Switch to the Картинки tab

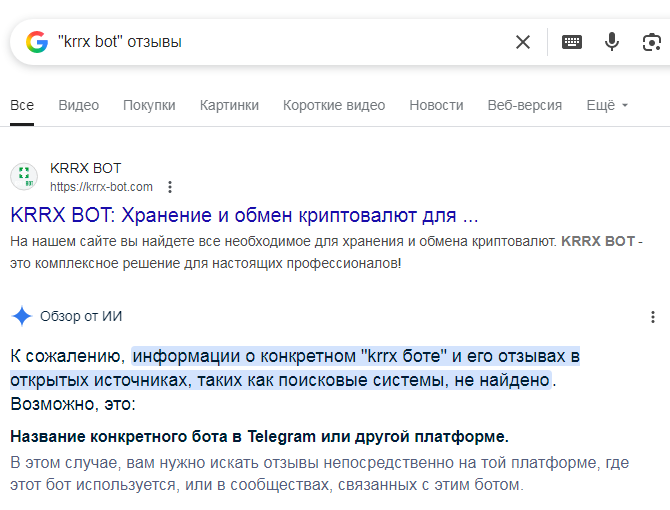(229, 105)
